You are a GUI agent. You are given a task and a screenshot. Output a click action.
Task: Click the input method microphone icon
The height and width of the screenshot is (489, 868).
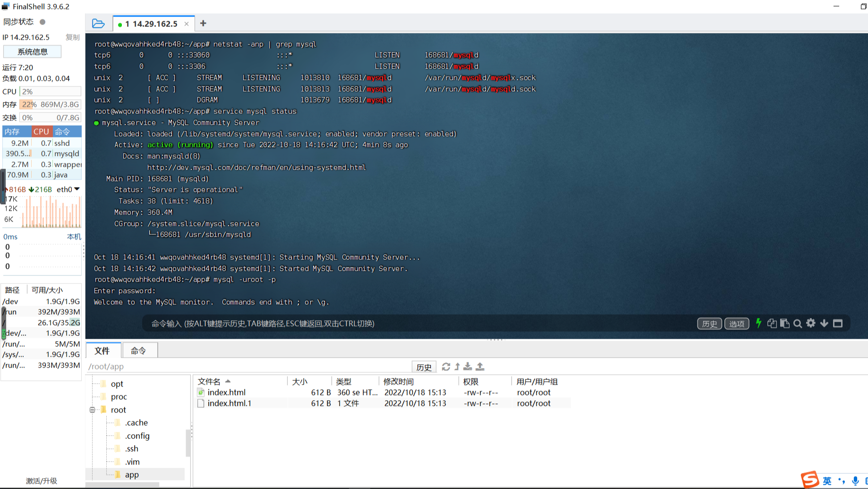point(855,481)
